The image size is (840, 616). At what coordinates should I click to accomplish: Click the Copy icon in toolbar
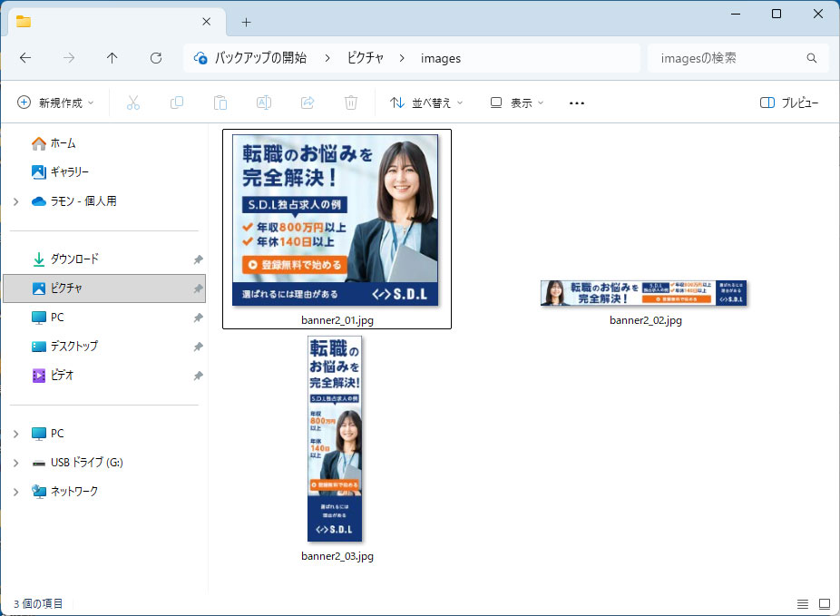[177, 103]
